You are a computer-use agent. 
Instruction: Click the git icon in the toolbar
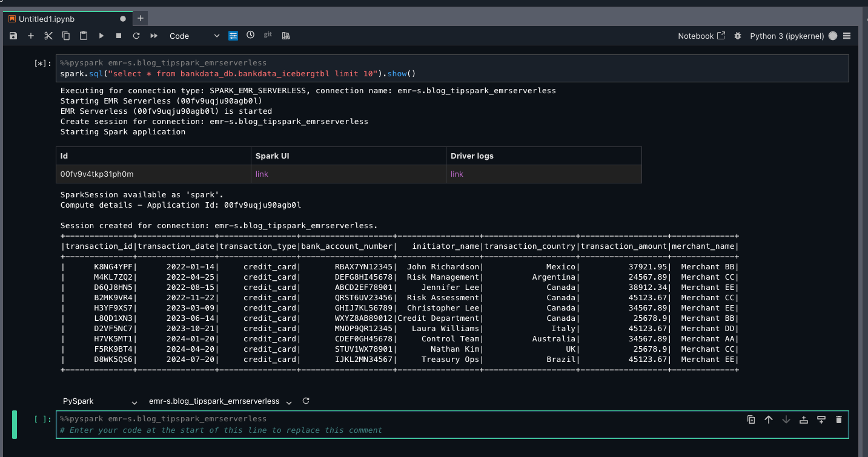(268, 36)
